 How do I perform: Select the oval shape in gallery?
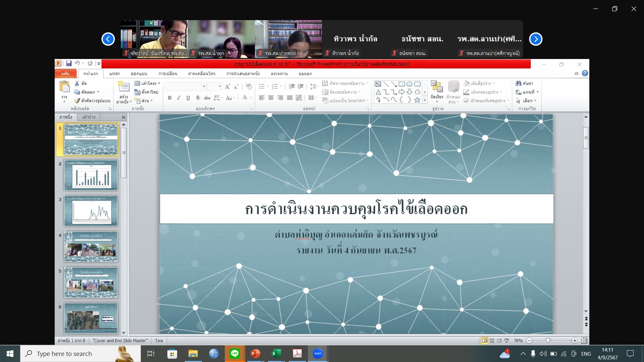pyautogui.click(x=410, y=84)
